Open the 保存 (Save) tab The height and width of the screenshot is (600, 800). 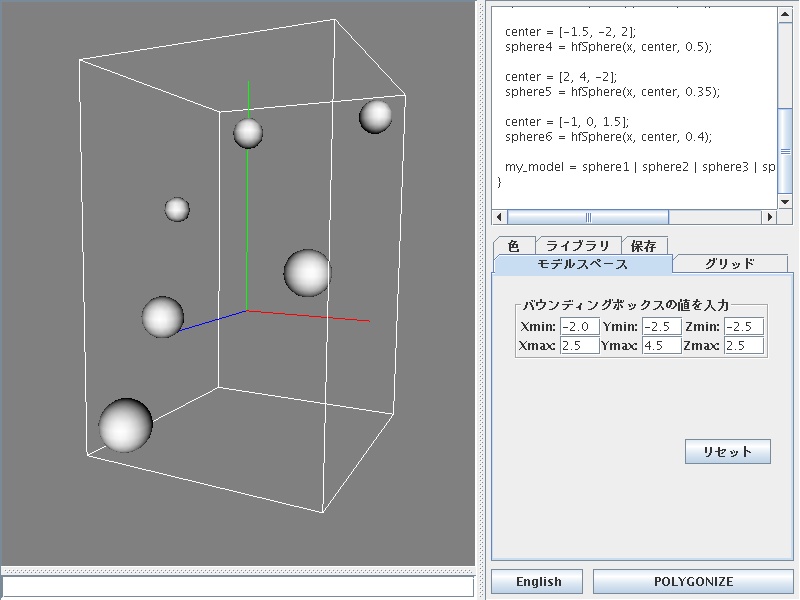(x=644, y=246)
